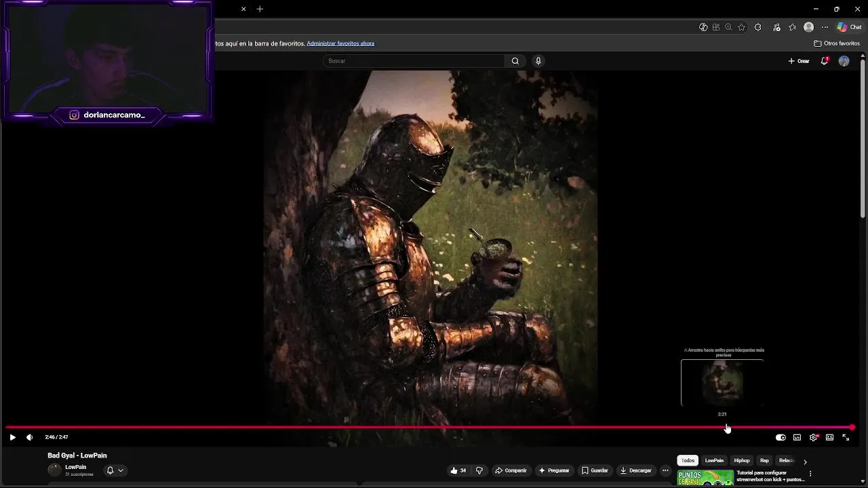
Task: Add this page to favorites star
Action: tap(741, 27)
